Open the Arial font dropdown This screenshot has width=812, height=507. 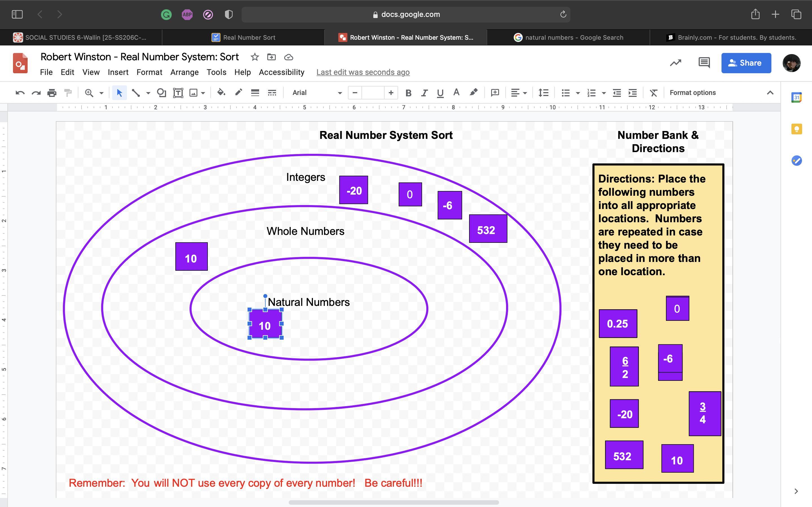pos(316,93)
